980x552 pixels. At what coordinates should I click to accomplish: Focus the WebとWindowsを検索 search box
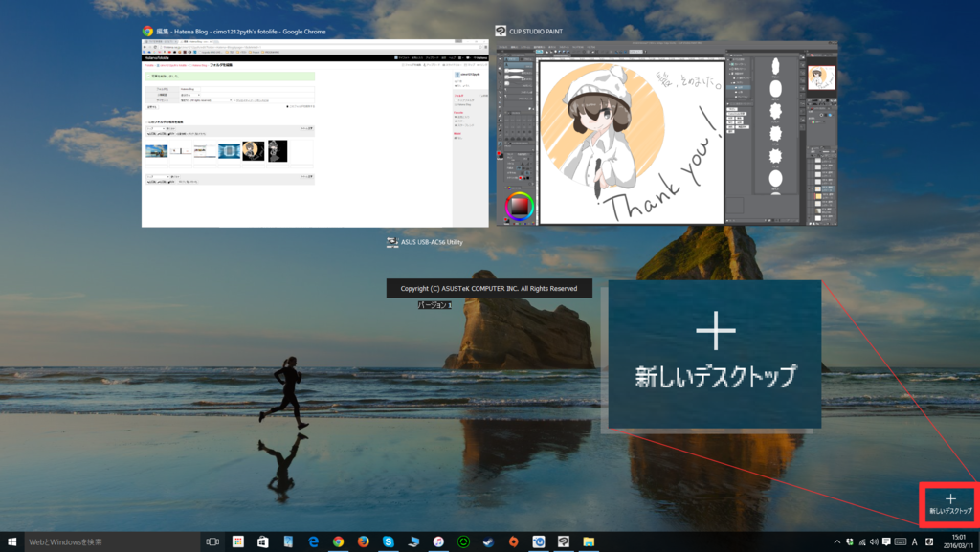click(x=111, y=541)
